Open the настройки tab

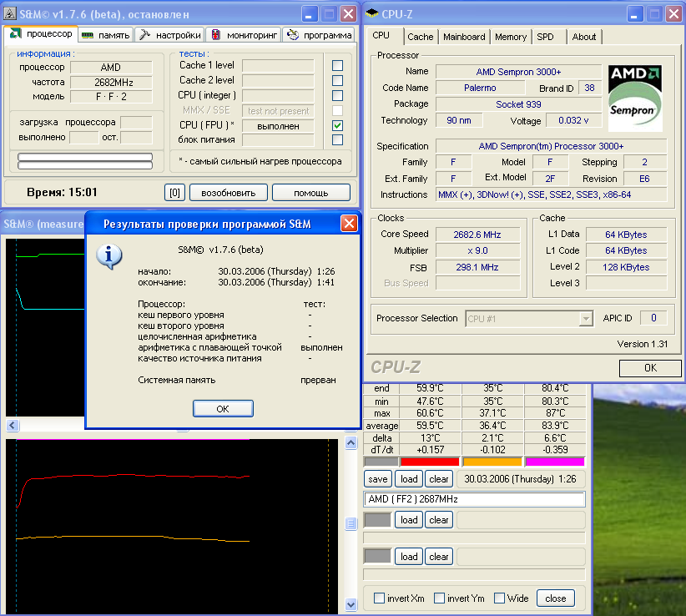coord(169,35)
